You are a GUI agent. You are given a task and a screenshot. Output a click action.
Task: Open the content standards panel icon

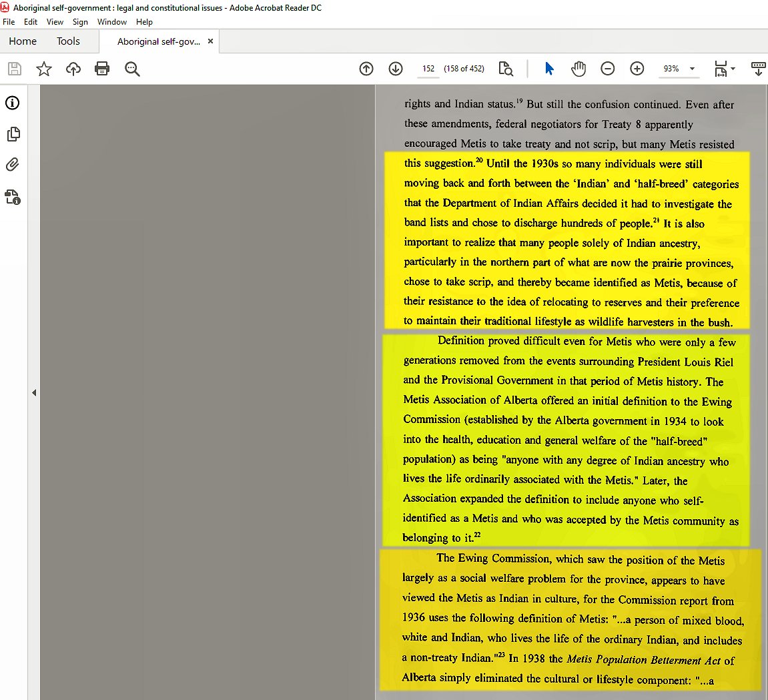click(13, 197)
